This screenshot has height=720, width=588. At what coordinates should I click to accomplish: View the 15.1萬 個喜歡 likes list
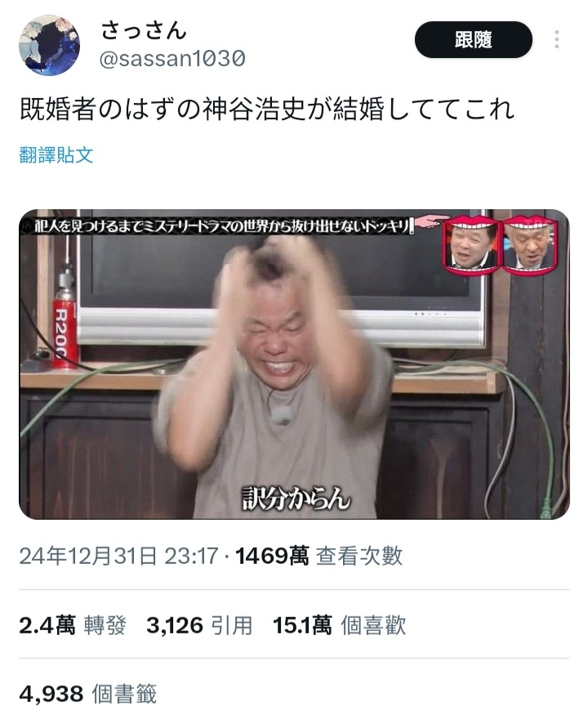pos(339,625)
